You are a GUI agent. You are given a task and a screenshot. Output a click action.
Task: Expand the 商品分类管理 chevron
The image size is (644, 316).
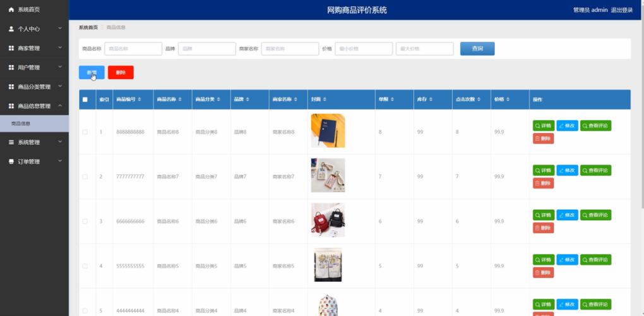pos(59,86)
